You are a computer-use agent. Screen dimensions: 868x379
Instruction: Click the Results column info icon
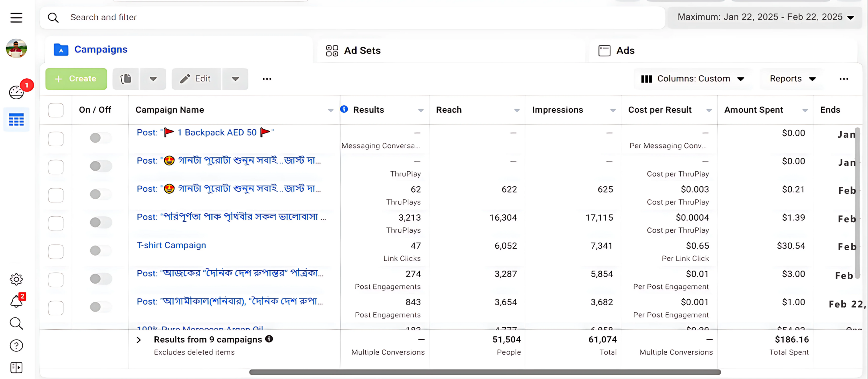click(x=344, y=109)
